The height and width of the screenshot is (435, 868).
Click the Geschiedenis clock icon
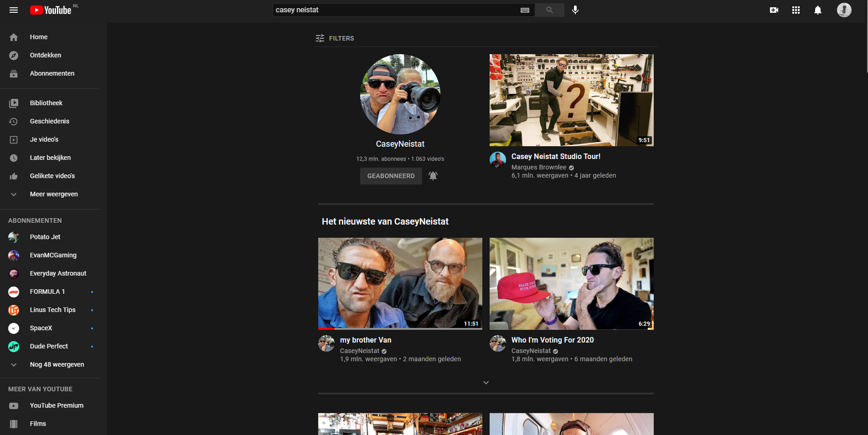(x=14, y=121)
